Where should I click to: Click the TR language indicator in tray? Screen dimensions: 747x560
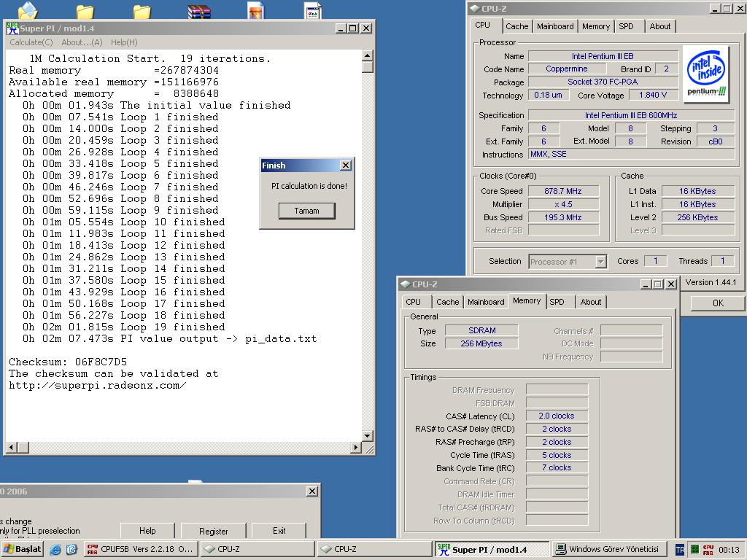680,550
